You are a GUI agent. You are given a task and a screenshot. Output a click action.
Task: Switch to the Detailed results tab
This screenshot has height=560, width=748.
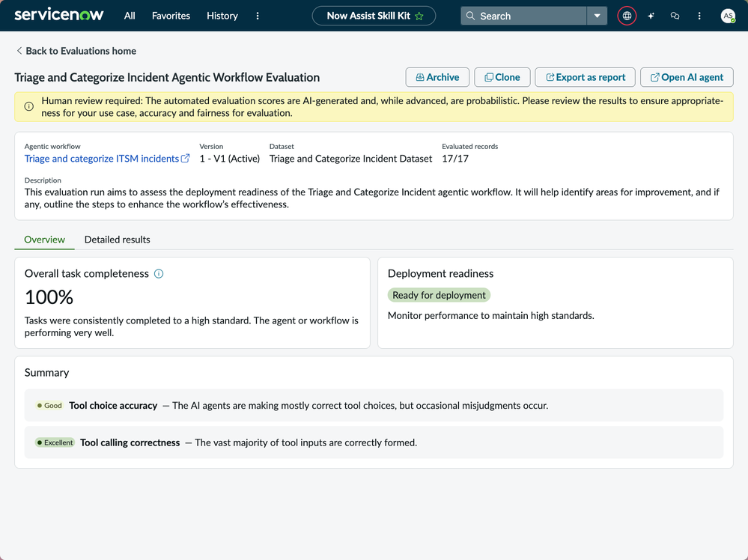[117, 240]
